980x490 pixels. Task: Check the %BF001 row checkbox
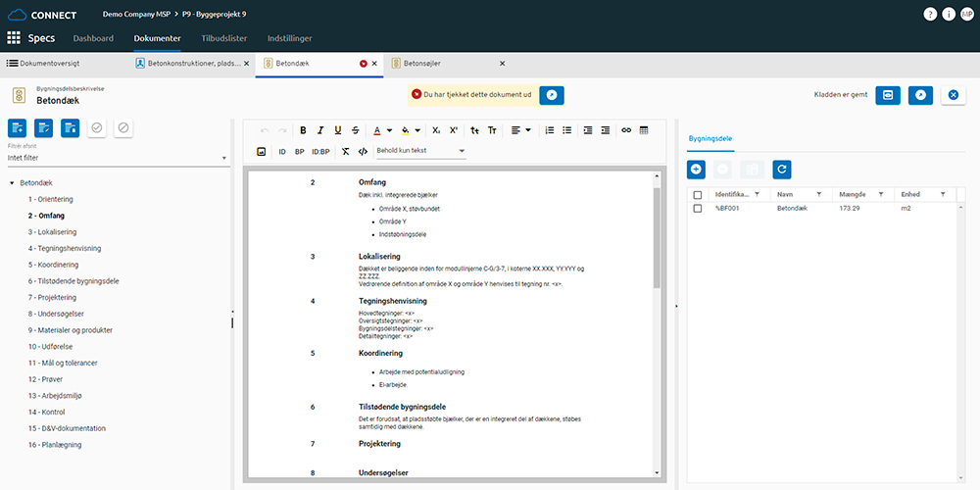pos(698,209)
